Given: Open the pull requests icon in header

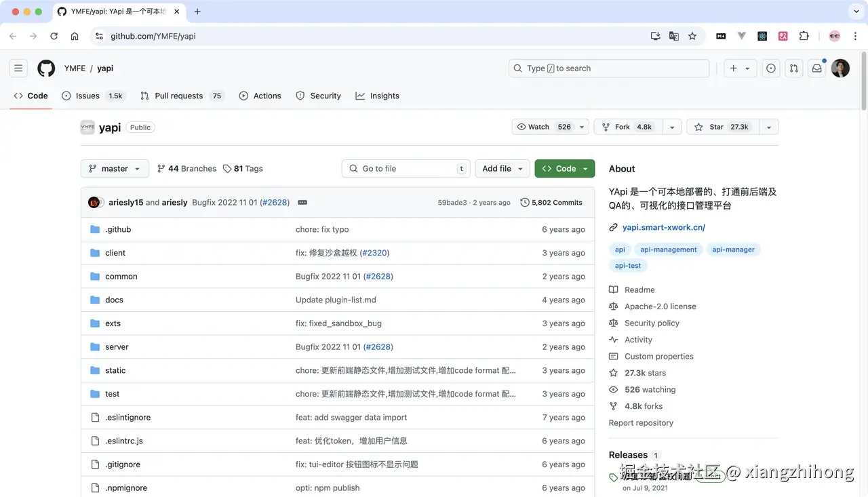Looking at the screenshot, I should pyautogui.click(x=794, y=68).
